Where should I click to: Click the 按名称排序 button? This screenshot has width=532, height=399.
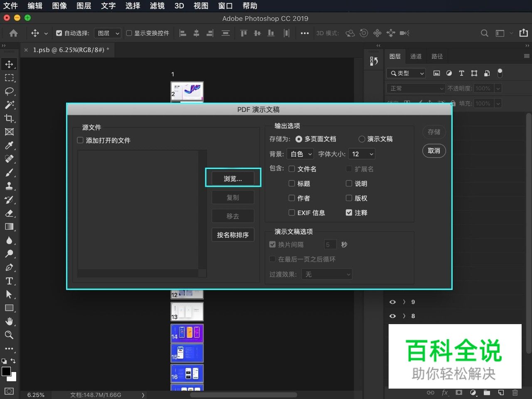(x=233, y=234)
